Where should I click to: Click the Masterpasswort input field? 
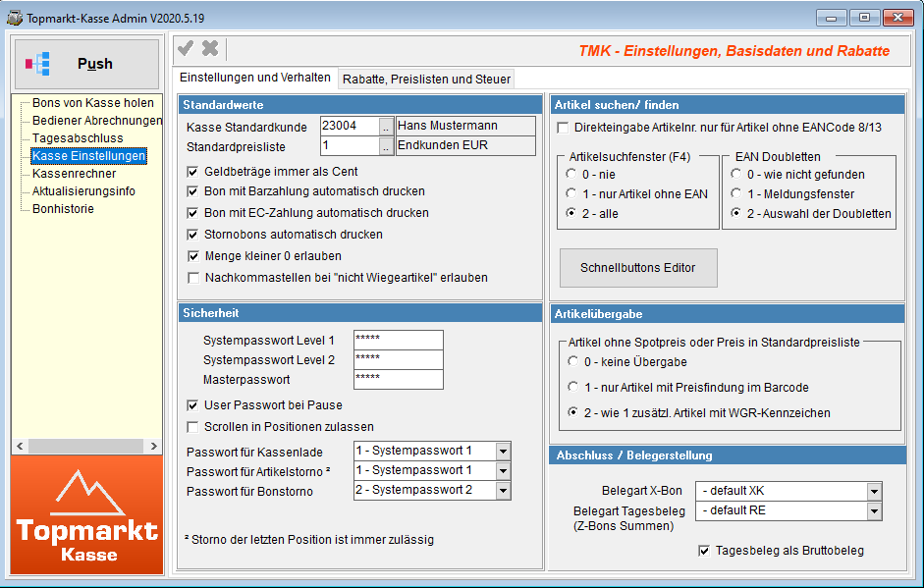398,379
